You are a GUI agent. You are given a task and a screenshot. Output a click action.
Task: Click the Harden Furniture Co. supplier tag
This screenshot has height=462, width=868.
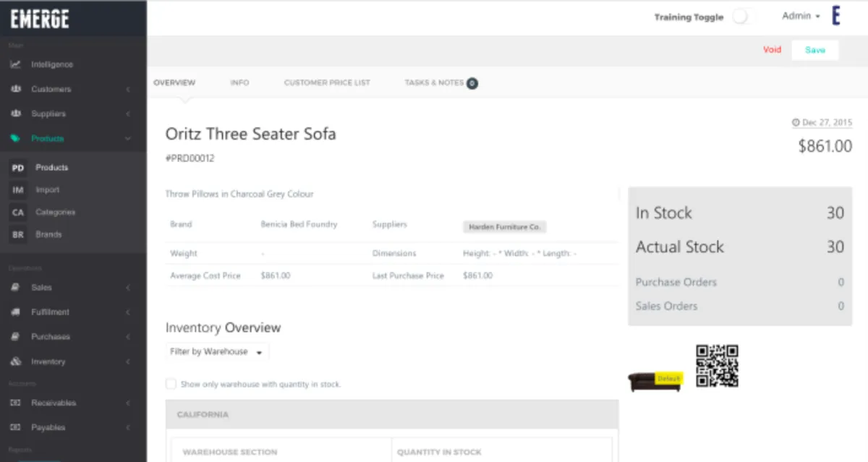[x=504, y=227]
